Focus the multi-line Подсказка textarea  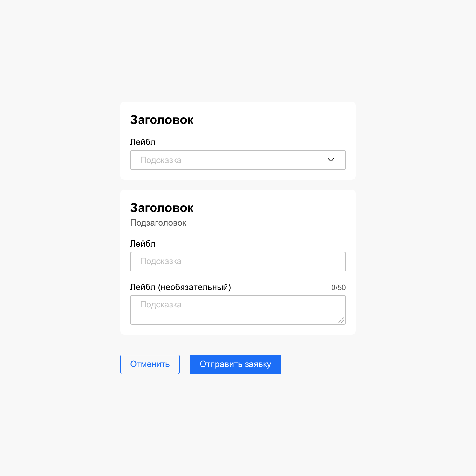(x=238, y=313)
